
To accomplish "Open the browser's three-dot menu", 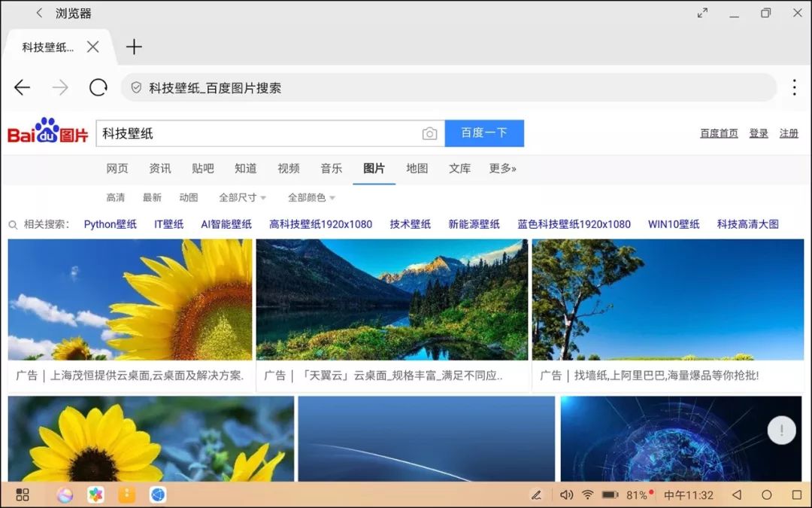I will pos(794,87).
